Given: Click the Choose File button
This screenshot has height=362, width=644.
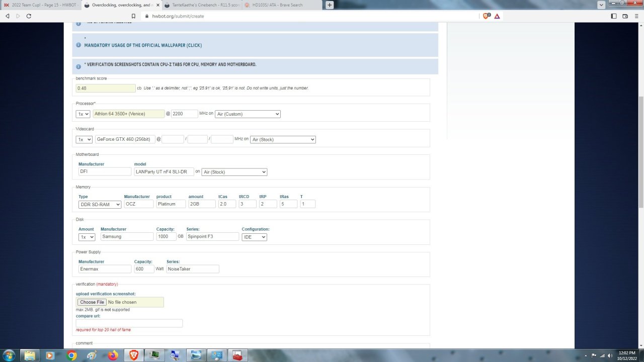Looking at the screenshot, I should (x=92, y=302).
